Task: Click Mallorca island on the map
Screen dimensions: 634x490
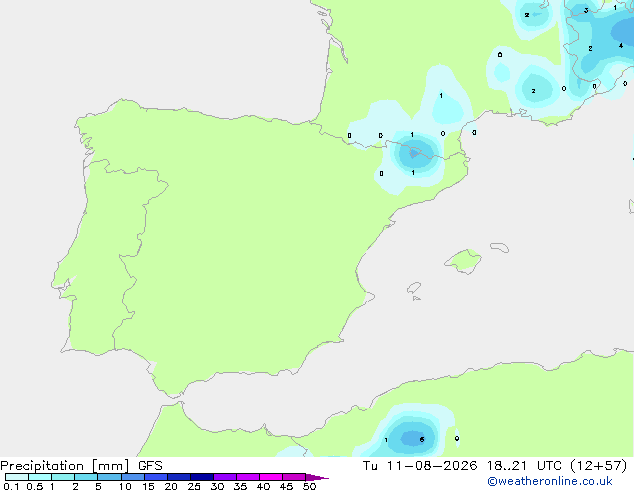Action: pyautogui.click(x=463, y=261)
